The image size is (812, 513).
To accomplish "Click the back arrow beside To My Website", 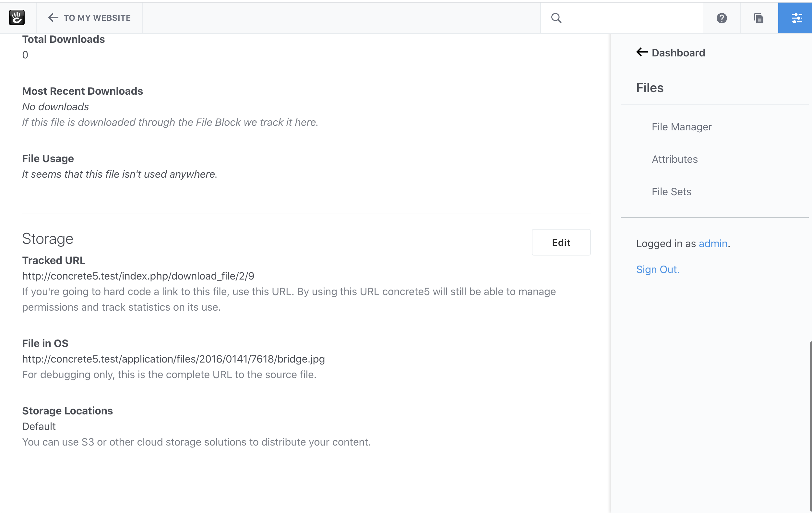I will click(53, 18).
